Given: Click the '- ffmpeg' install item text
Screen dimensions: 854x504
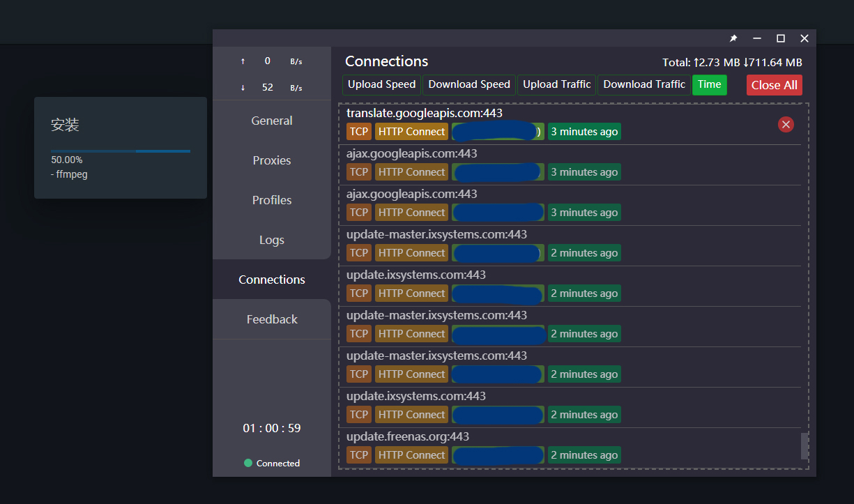Looking at the screenshot, I should pos(70,174).
